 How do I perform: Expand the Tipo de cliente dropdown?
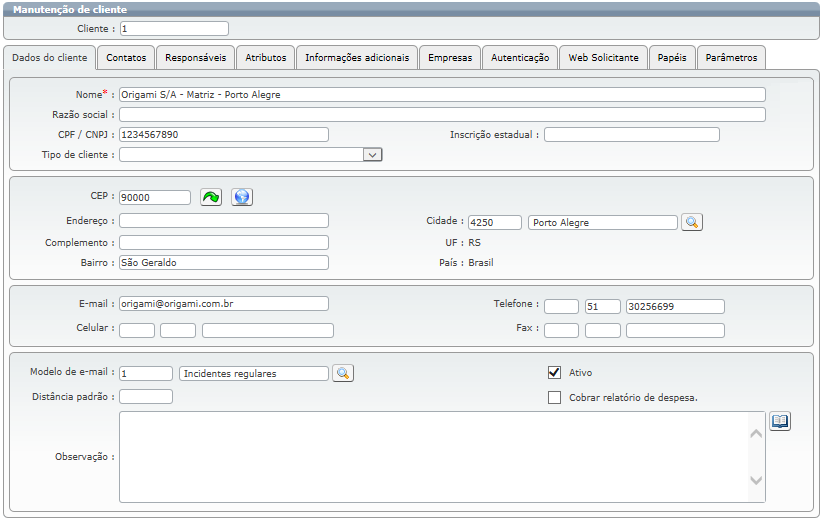(x=372, y=155)
